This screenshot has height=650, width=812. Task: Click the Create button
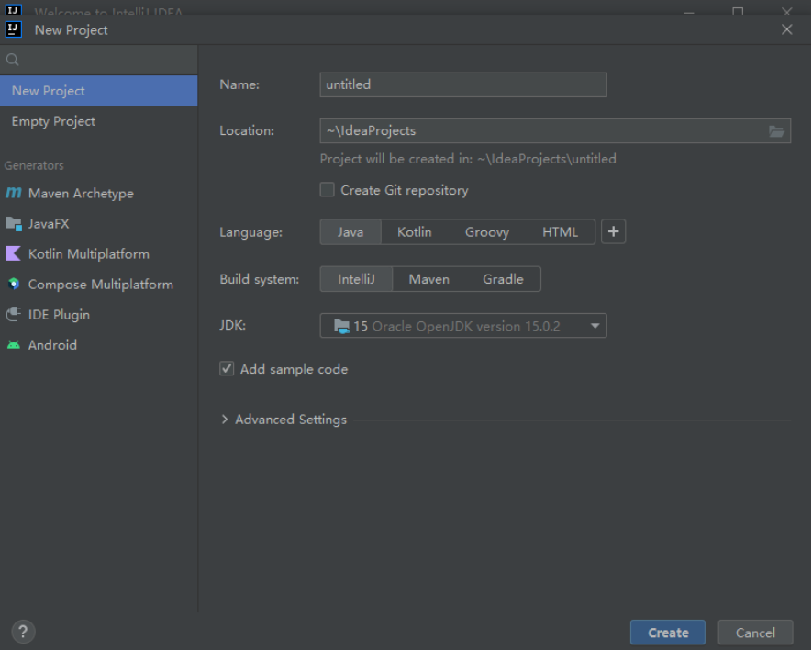click(x=668, y=633)
